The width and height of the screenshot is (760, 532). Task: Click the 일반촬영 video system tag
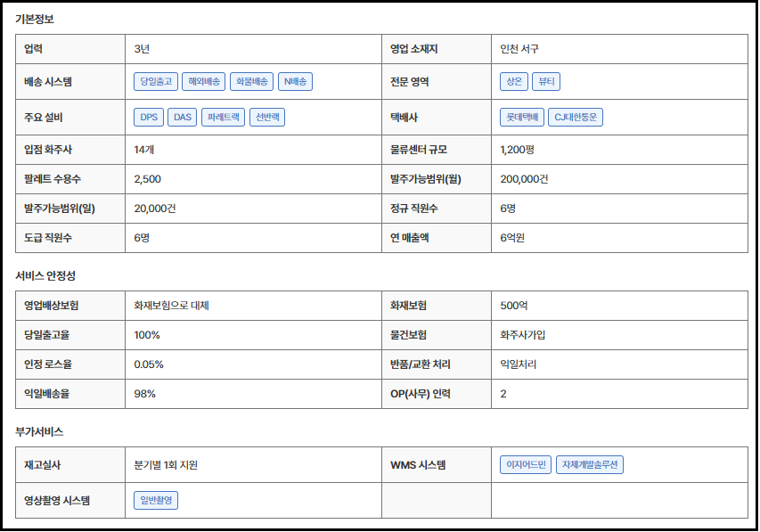[156, 501]
